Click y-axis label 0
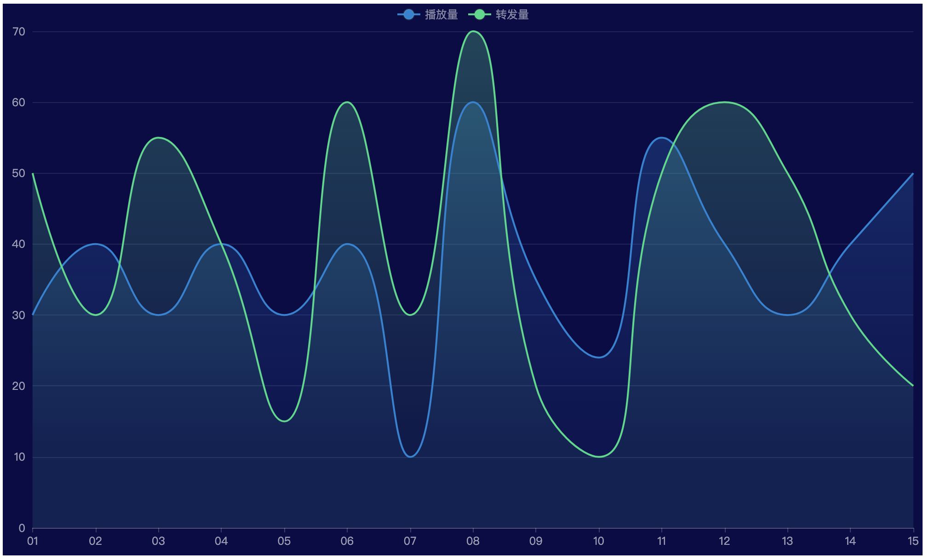 click(x=22, y=528)
